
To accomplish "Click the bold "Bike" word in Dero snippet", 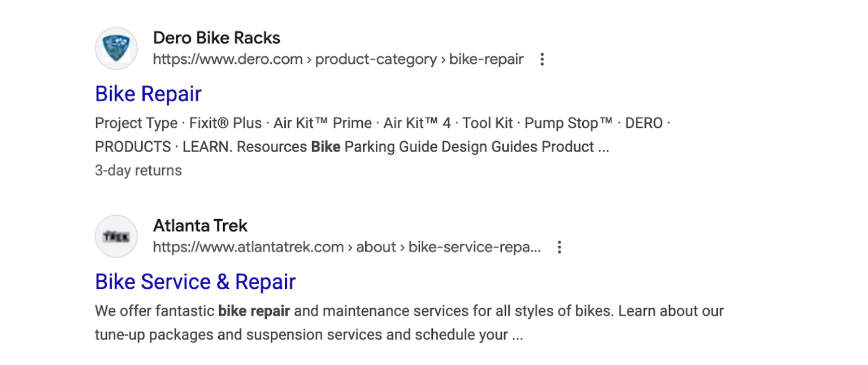I will [325, 147].
